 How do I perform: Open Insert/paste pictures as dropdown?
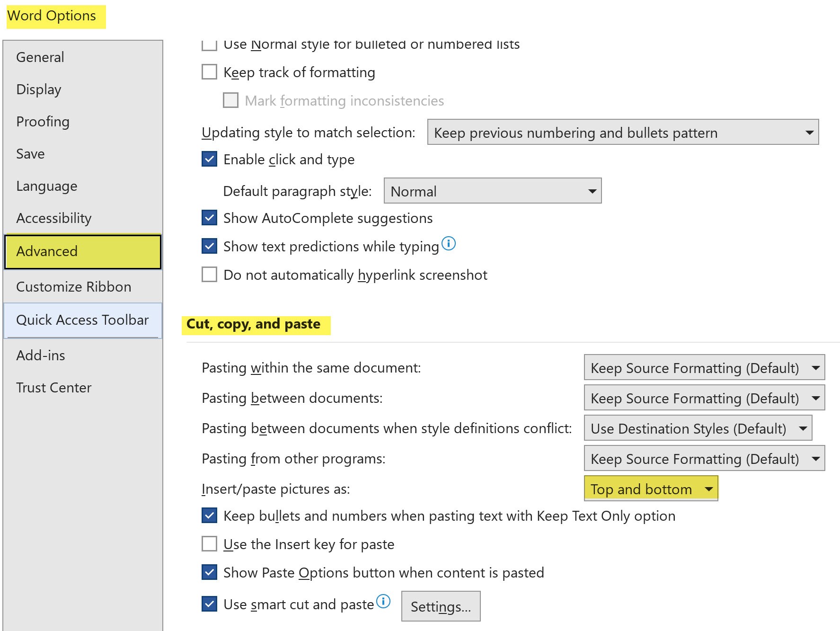651,489
